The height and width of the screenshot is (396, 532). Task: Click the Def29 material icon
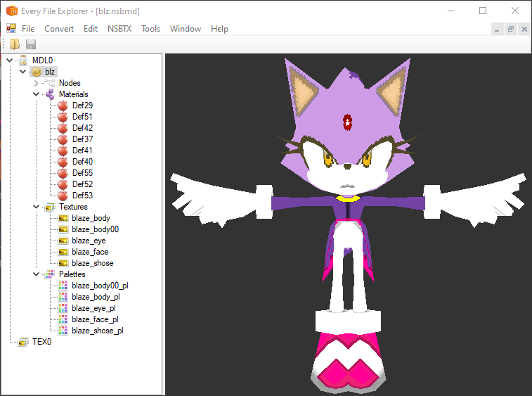(x=63, y=106)
